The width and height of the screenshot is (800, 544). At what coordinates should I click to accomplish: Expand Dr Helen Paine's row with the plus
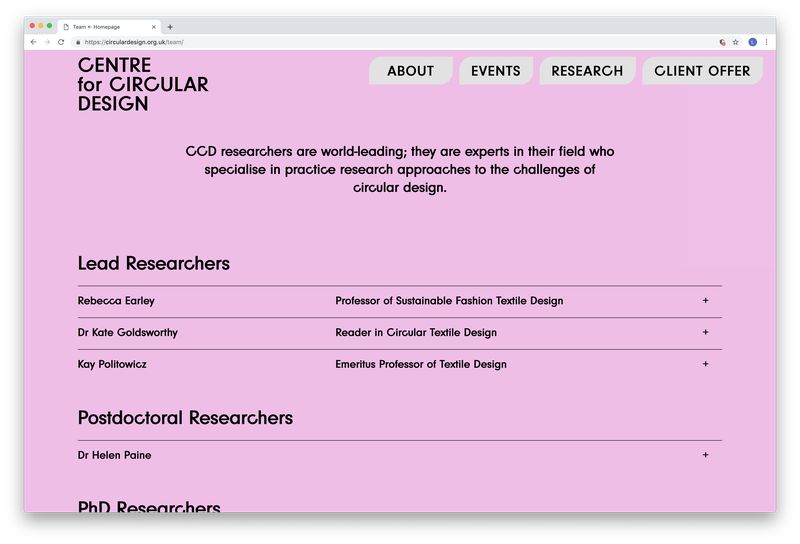tap(706, 455)
